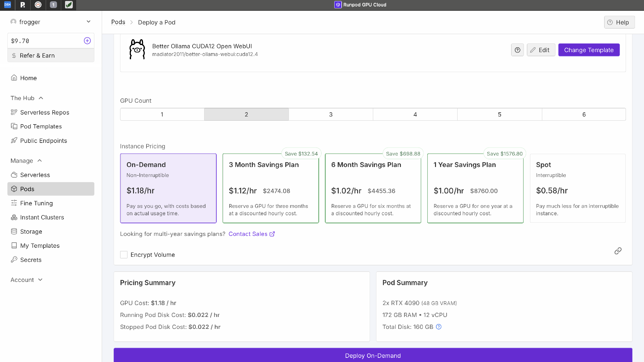
Task: Select the Spot pricing option
Action: pos(577,188)
